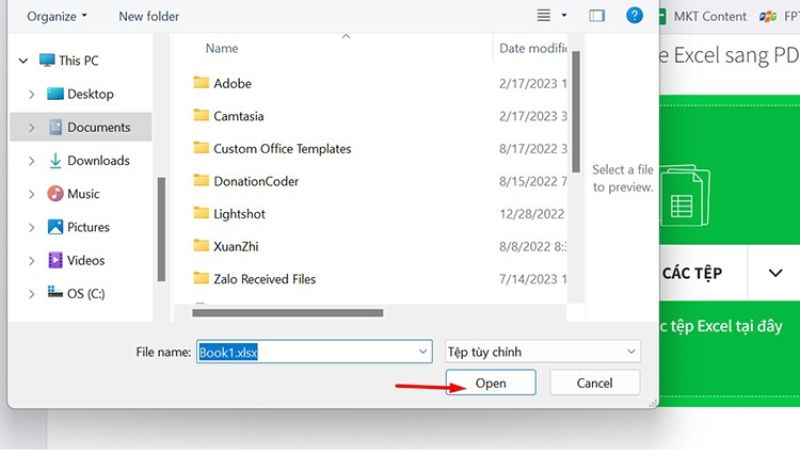This screenshot has width=800, height=450.
Task: Click the Music note icon in sidebar
Action: pyautogui.click(x=56, y=194)
